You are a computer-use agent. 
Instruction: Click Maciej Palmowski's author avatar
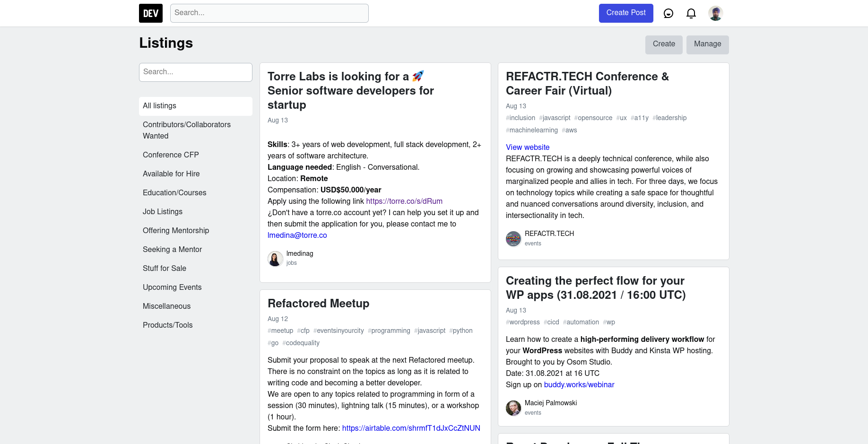coord(513,408)
